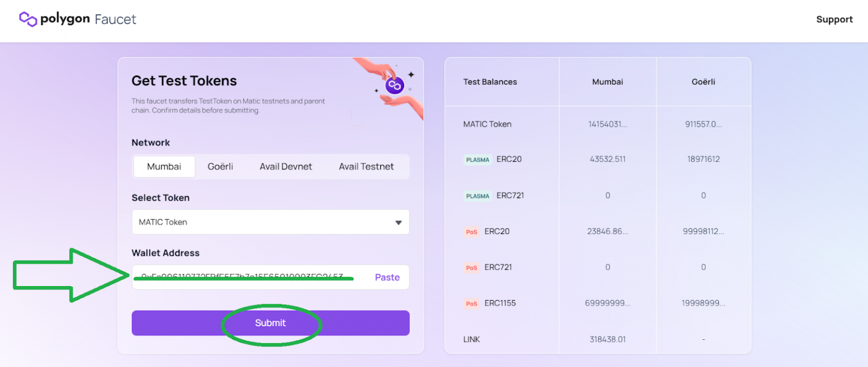Select the Mumbai network option
The image size is (868, 367).
163,166
